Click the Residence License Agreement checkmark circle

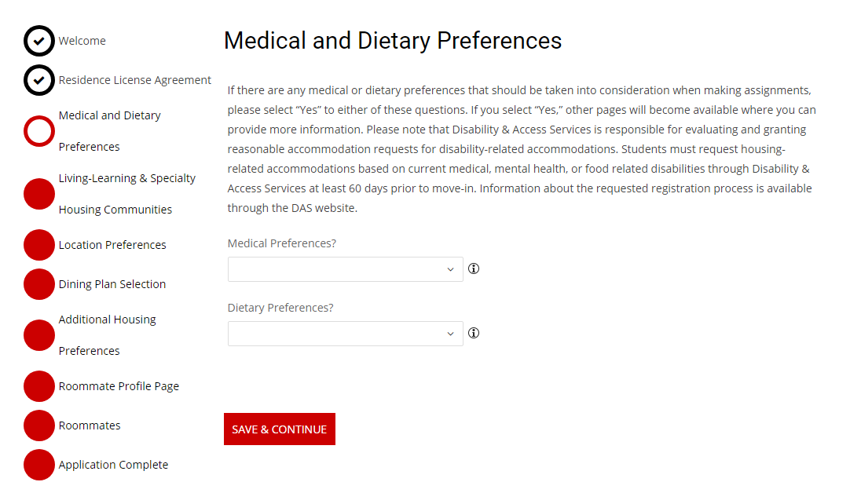click(39, 80)
